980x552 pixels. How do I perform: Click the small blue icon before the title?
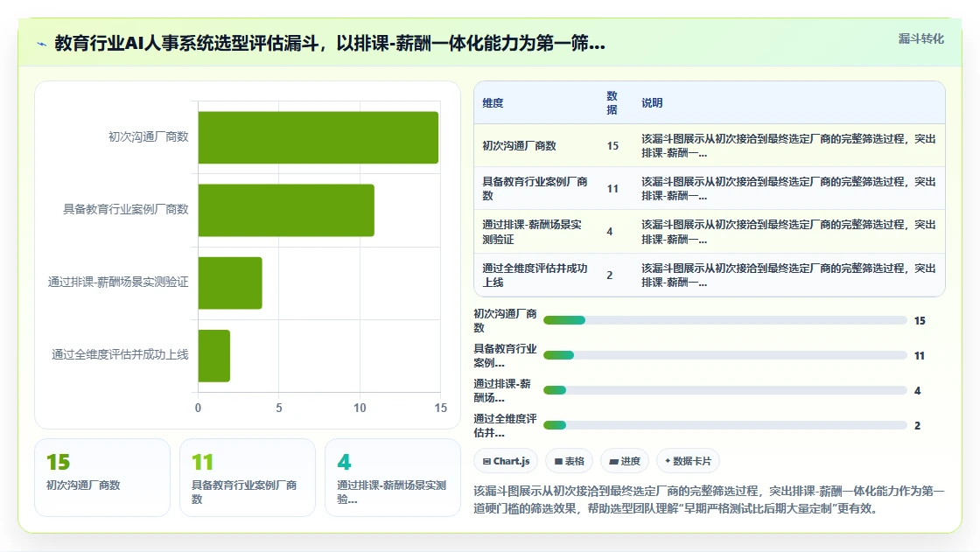(41, 44)
